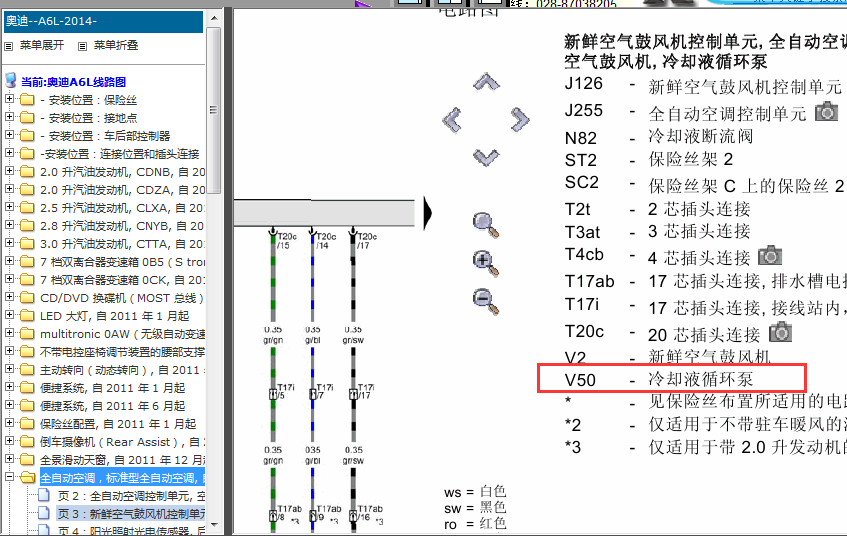Image resolution: width=847 pixels, height=536 pixels.
Task: Click the zoom in magnifier icon
Action: tap(486, 263)
